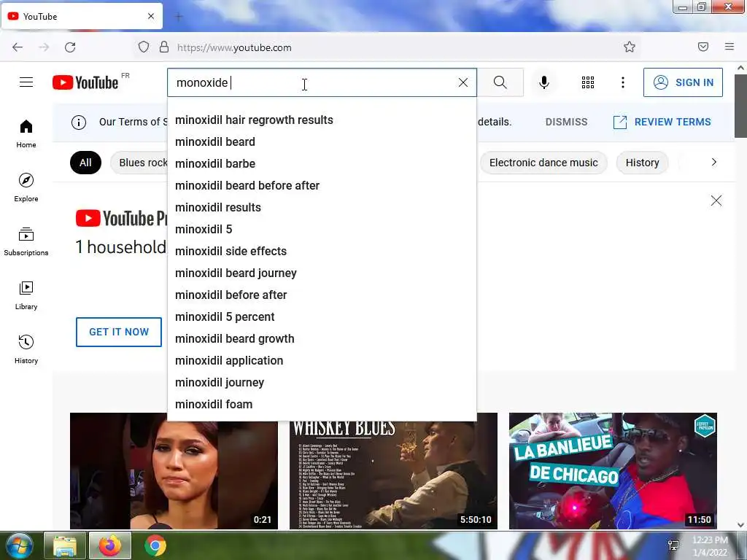Start voice search with the microphone icon
The image size is (747, 560).
pos(543,82)
